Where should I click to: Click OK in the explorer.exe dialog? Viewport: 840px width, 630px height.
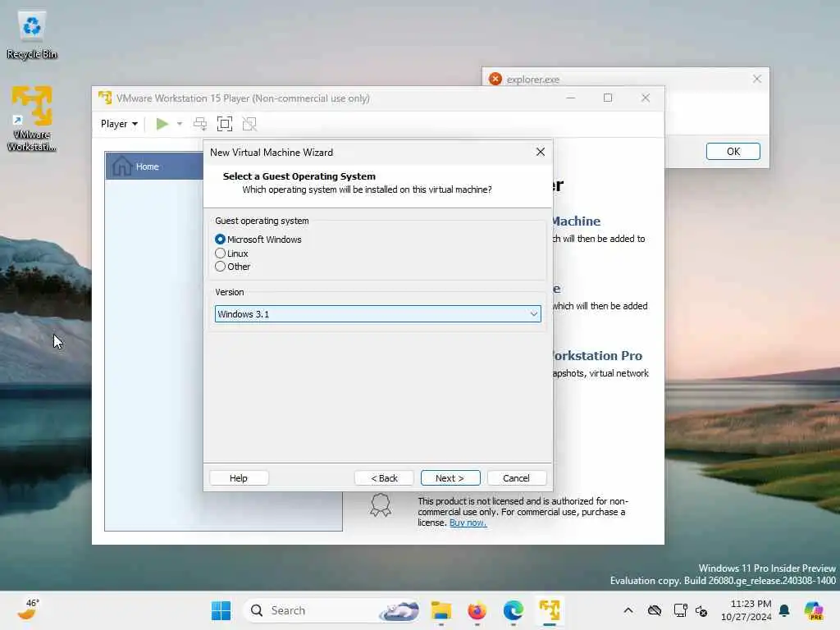click(x=733, y=151)
